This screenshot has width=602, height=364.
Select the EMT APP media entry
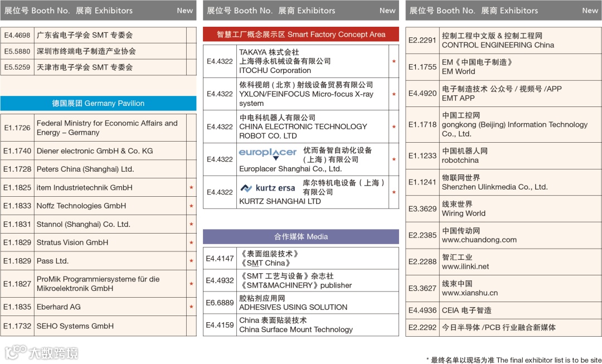coord(458,98)
